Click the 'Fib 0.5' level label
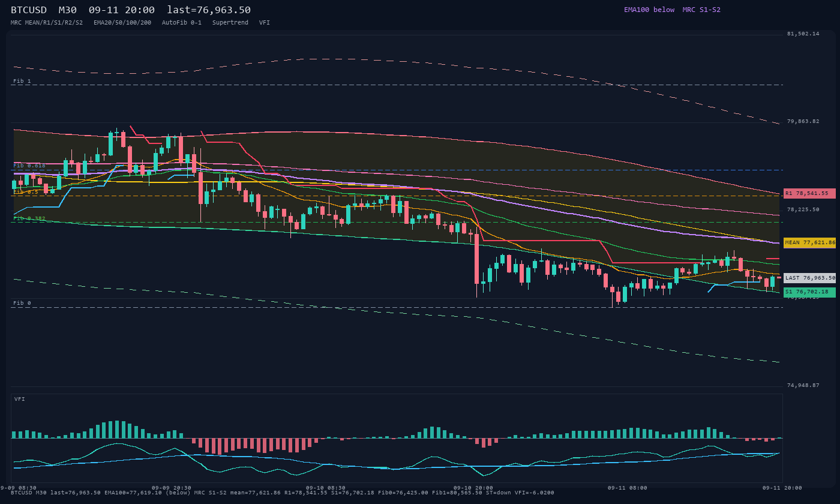This screenshot has height=504, width=840. click(26, 192)
